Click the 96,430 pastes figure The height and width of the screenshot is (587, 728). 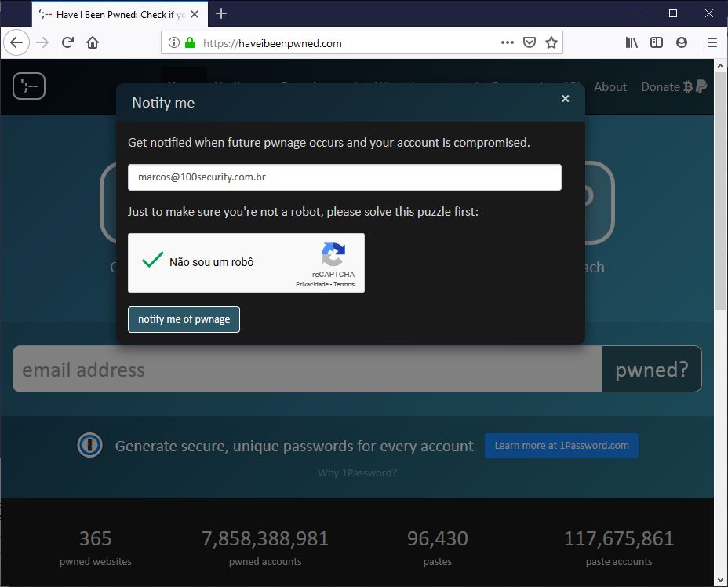438,538
